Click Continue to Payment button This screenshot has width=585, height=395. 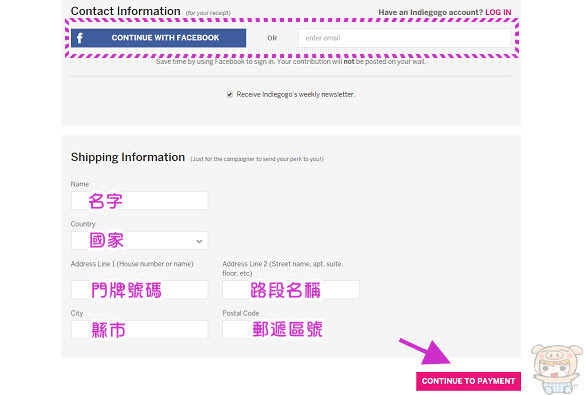tap(468, 381)
